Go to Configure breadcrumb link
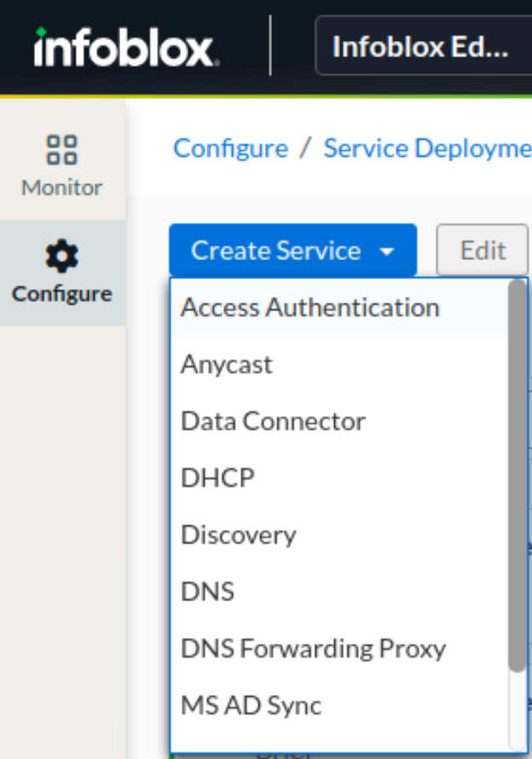Image resolution: width=532 pixels, height=759 pixels. pyautogui.click(x=230, y=148)
